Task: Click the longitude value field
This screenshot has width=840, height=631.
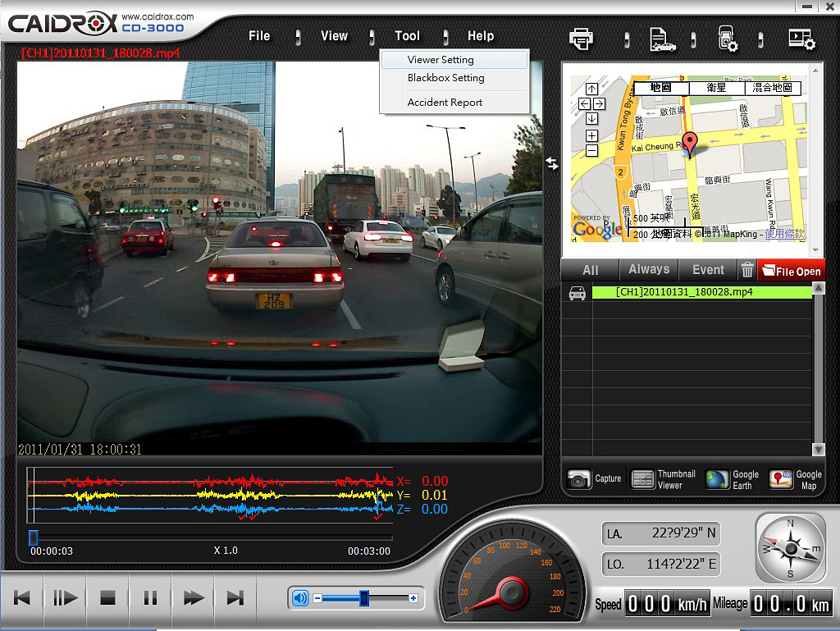Action: 661,564
